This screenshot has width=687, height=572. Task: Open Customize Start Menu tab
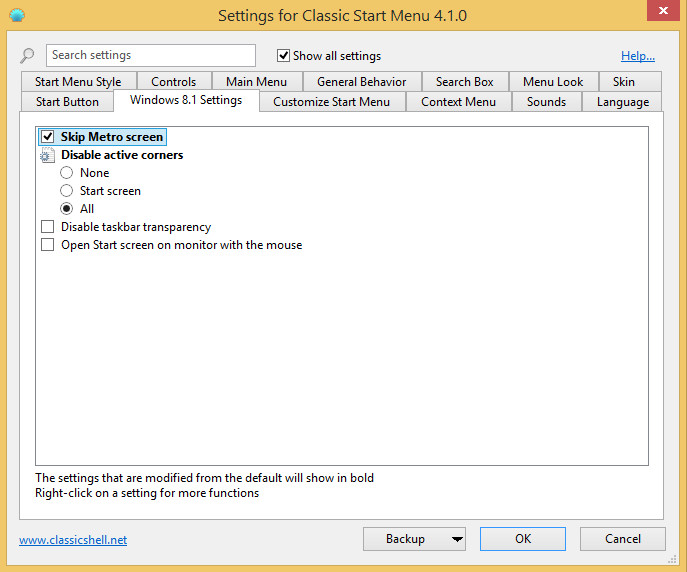click(331, 102)
